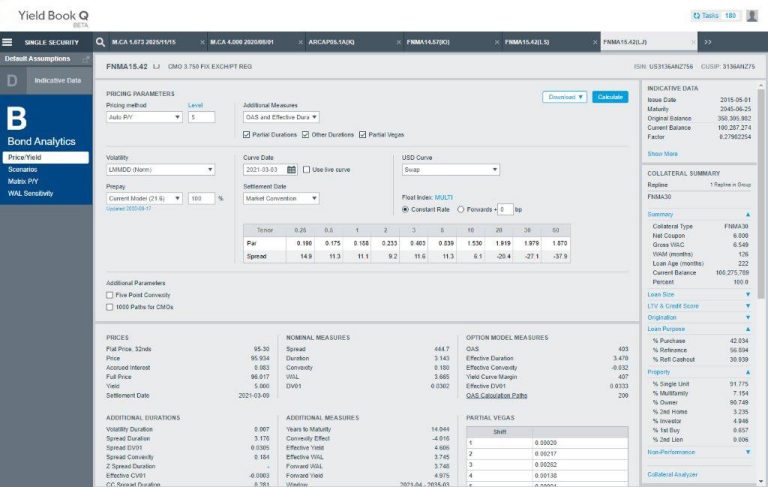Click the Par 10-year value 1.530
768x487 pixels.
[475, 243]
